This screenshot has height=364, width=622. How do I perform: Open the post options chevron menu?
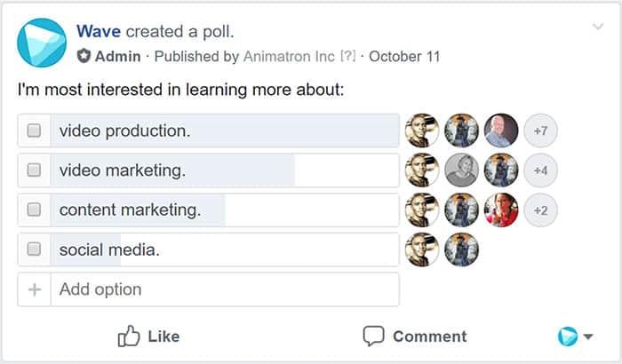(598, 28)
